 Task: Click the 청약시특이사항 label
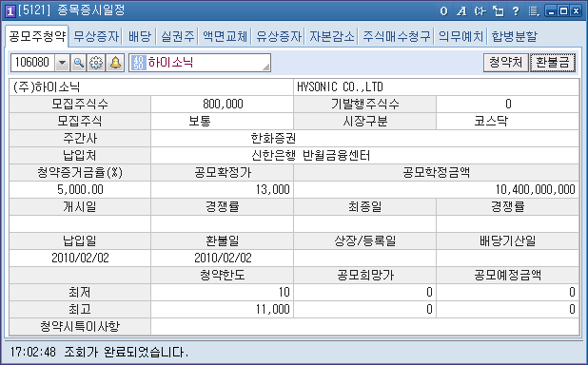coord(80,326)
